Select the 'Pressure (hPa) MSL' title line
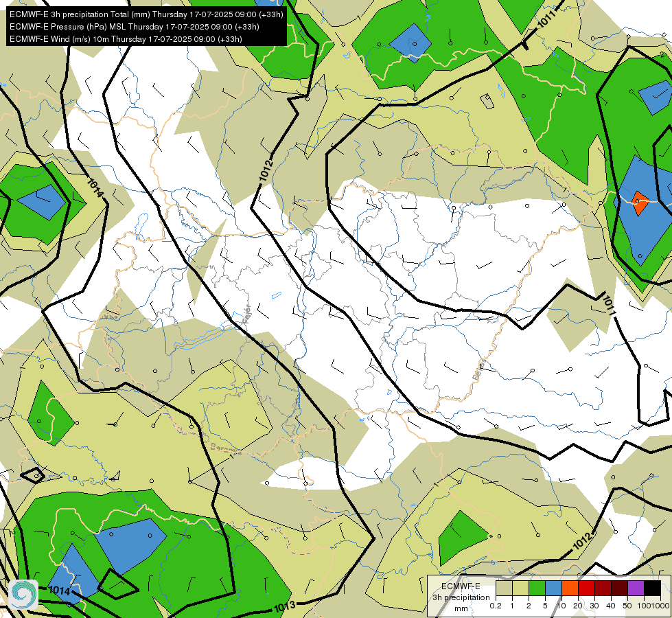 point(134,27)
